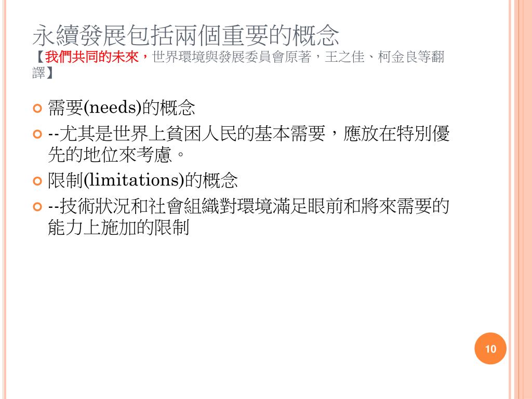Click the orange slide number 10 circle
Viewport: 532px width, 399px height.
pos(490,349)
